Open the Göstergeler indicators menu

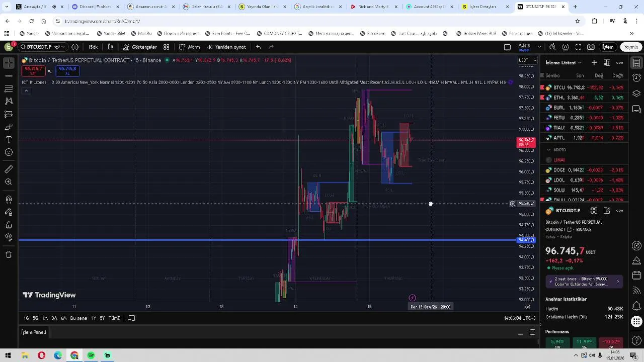click(x=140, y=47)
